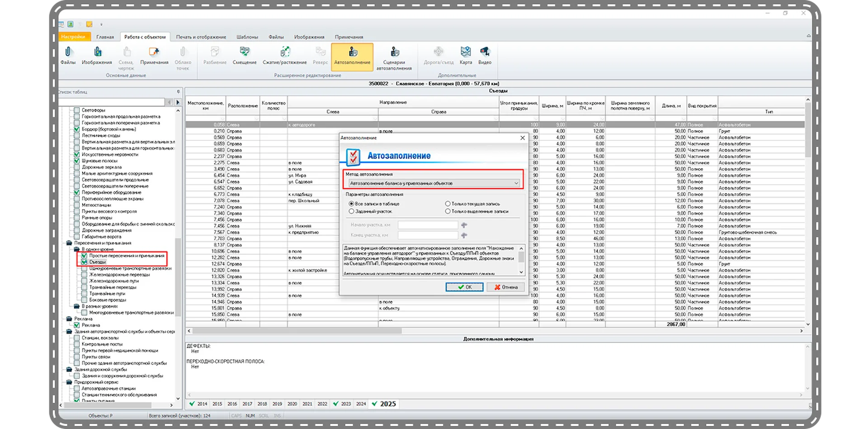Click the 2023 year marker
This screenshot has height=429, width=868.
click(x=345, y=404)
